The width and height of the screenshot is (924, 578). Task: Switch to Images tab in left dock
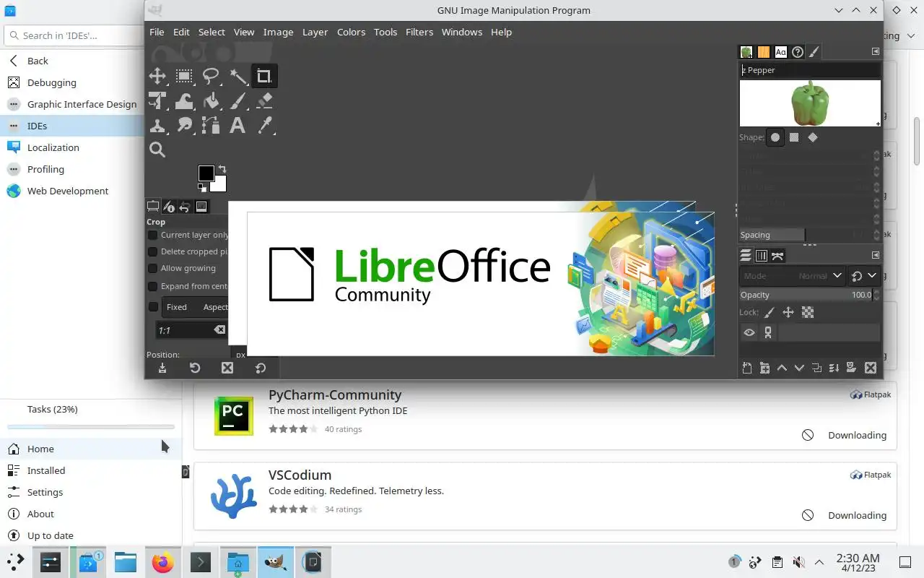click(x=201, y=207)
